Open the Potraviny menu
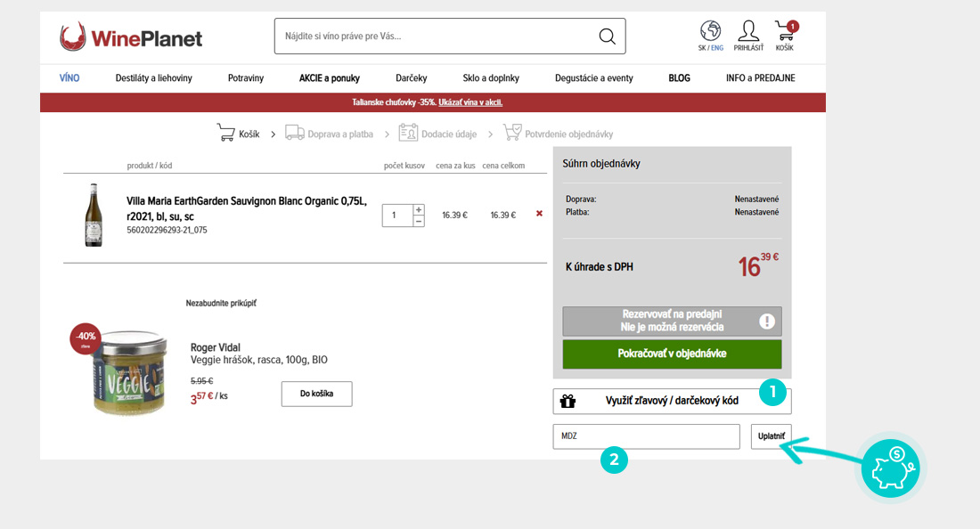Image resolution: width=980 pixels, height=529 pixels. coord(246,78)
